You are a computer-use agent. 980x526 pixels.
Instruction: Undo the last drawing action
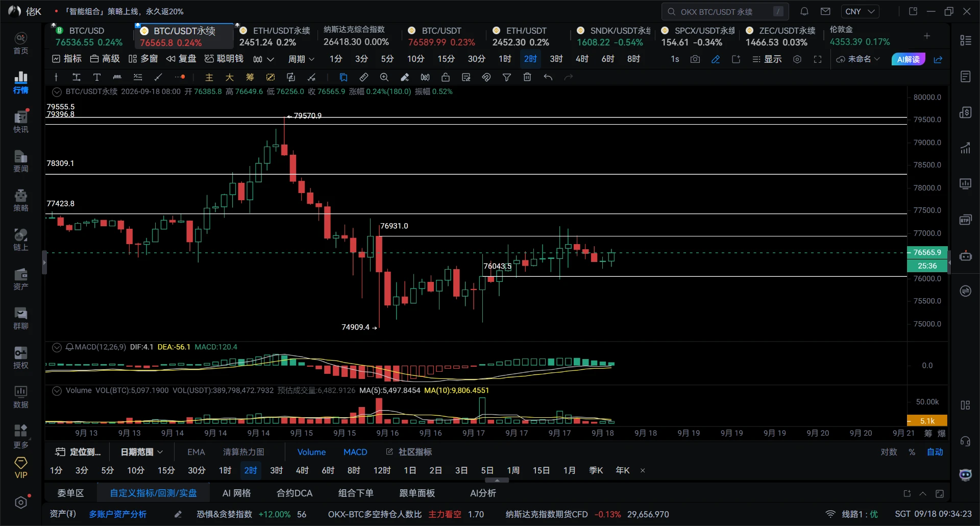click(548, 77)
